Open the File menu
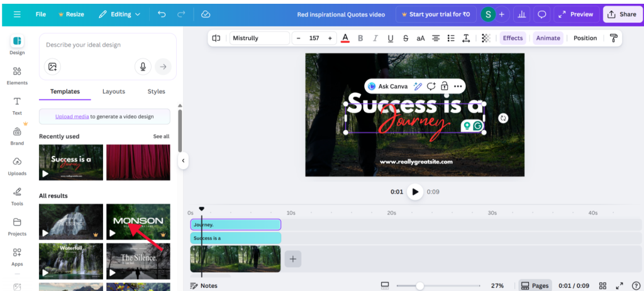The width and height of the screenshot is (644, 291). [41, 14]
